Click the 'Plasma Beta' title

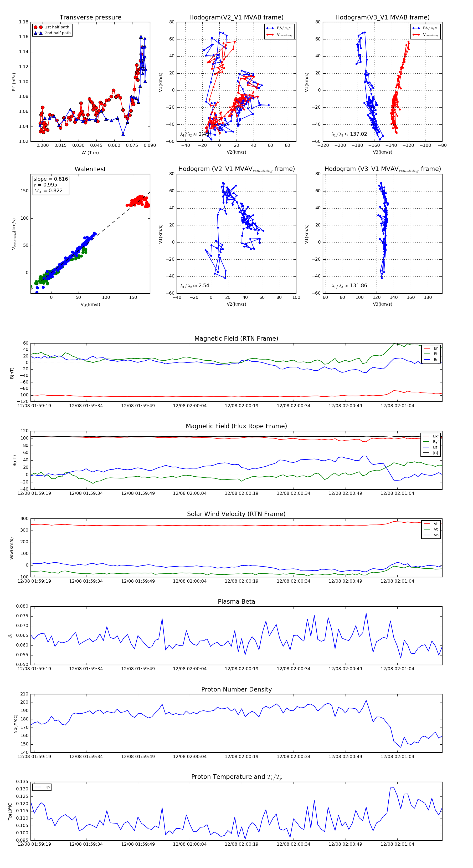pyautogui.click(x=236, y=602)
